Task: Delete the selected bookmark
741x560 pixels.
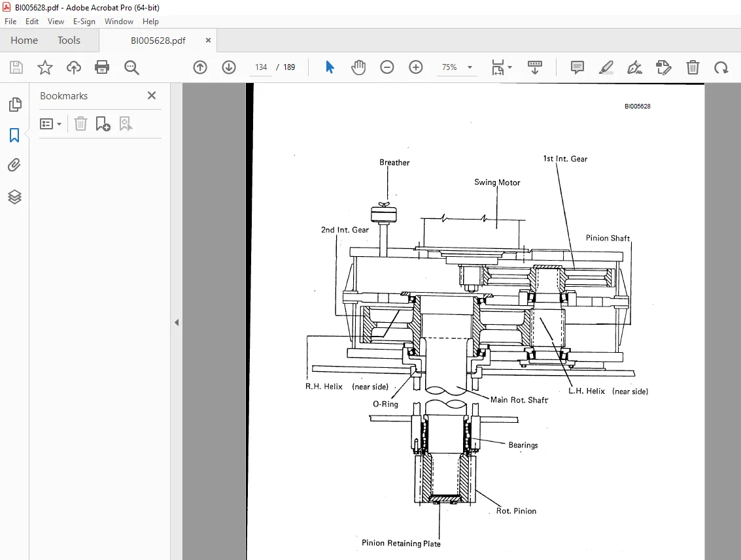Action: (81, 124)
